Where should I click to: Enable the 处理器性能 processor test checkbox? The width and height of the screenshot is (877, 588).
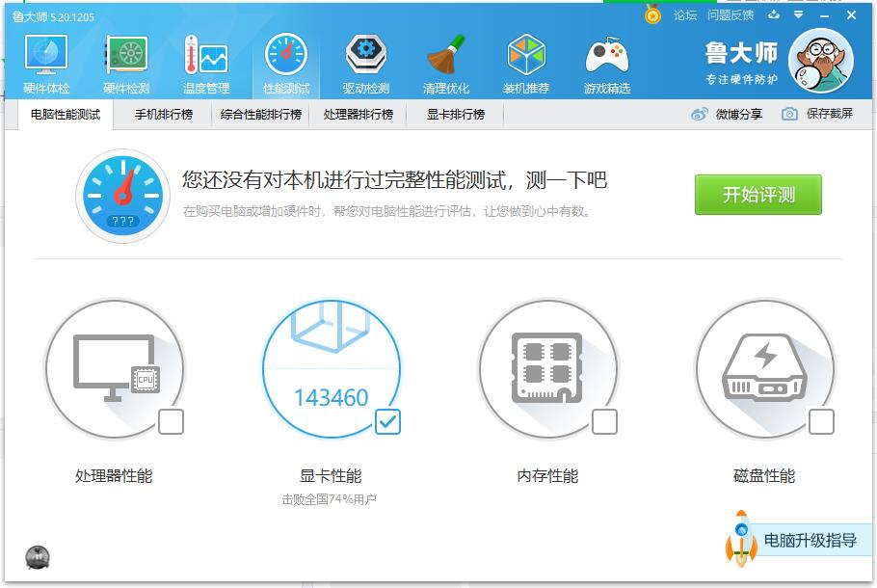173,421
